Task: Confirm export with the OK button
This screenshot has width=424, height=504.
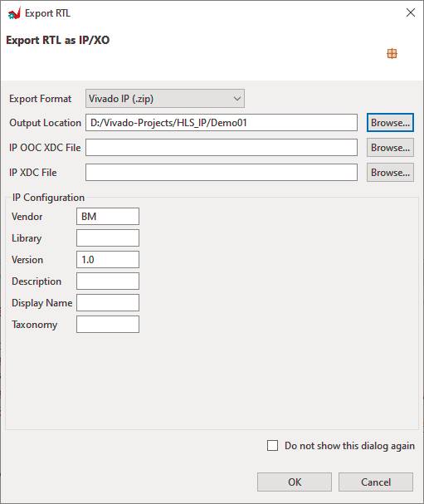Action: click(295, 482)
